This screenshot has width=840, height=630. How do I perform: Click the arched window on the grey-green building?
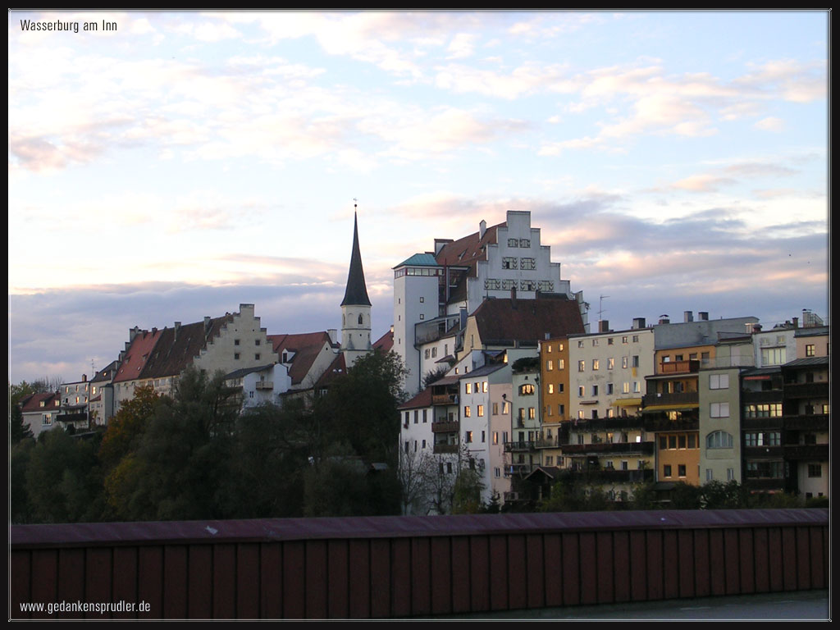(719, 440)
